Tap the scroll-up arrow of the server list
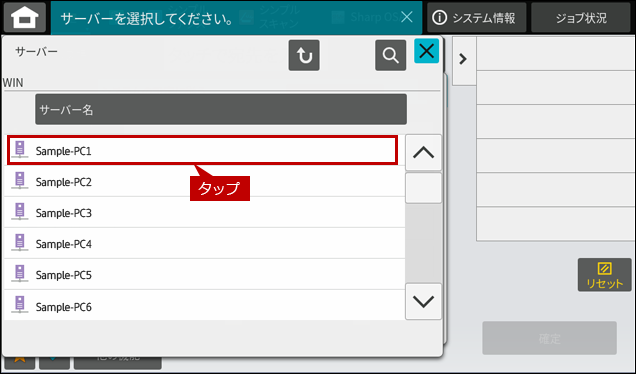636x374 pixels. coord(423,153)
